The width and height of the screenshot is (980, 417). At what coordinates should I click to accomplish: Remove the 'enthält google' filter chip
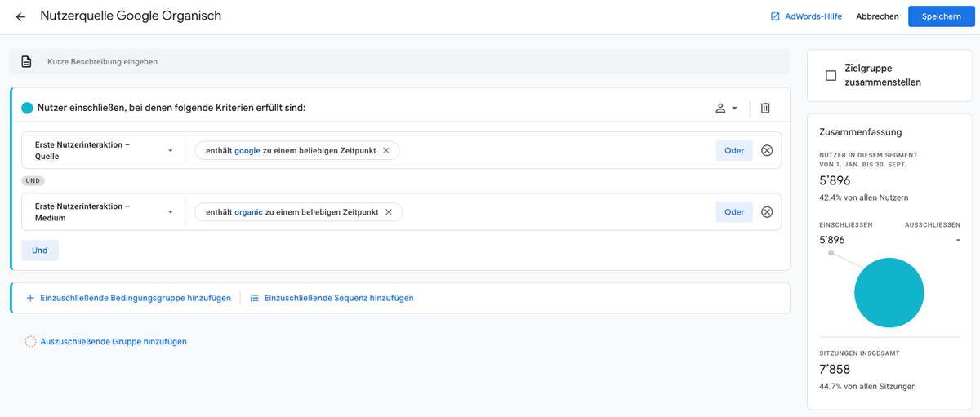point(386,150)
